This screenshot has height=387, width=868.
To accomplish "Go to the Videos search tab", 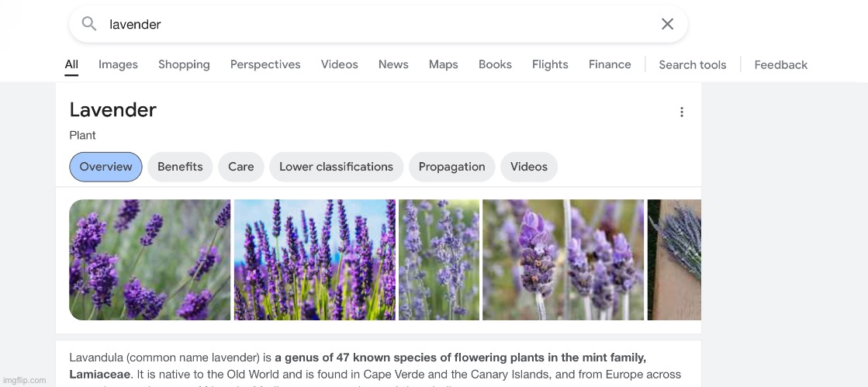I will [x=340, y=64].
